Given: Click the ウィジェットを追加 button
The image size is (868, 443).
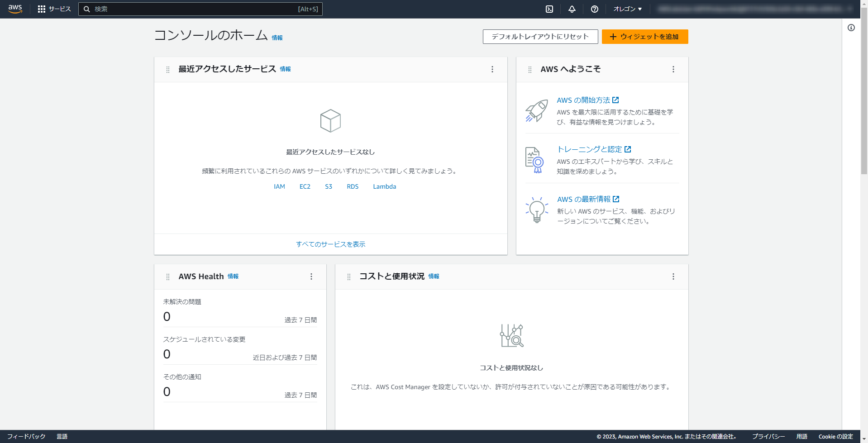Looking at the screenshot, I should click(x=644, y=37).
